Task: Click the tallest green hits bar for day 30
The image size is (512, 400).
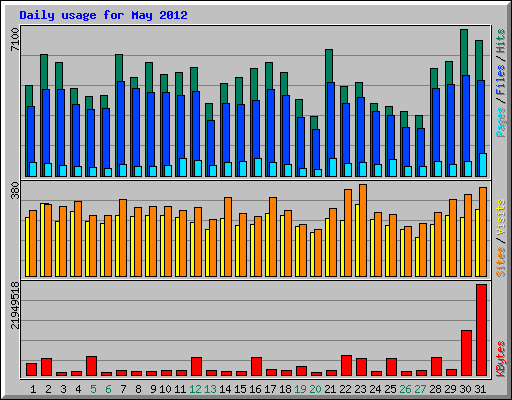Action: [464, 52]
